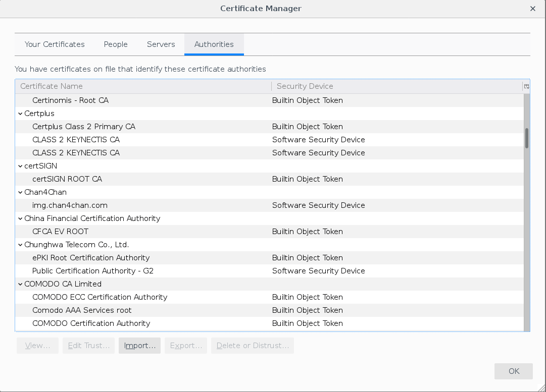Select the COMODO Certification Authority row
Screen dimensions: 546x392
[x=269, y=323]
